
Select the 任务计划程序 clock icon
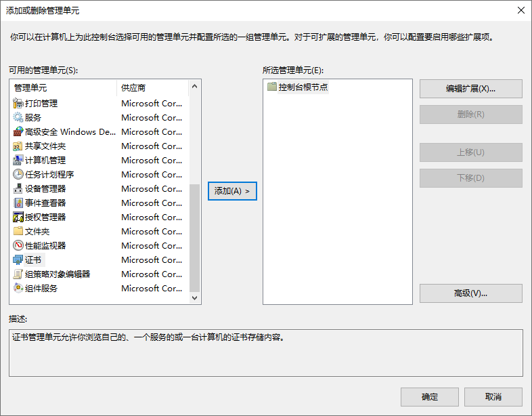tap(18, 175)
